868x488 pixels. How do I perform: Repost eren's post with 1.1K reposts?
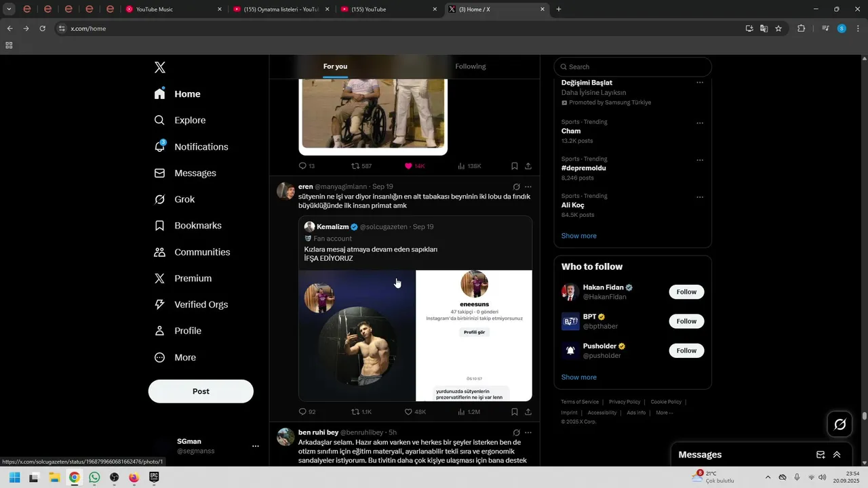361,411
